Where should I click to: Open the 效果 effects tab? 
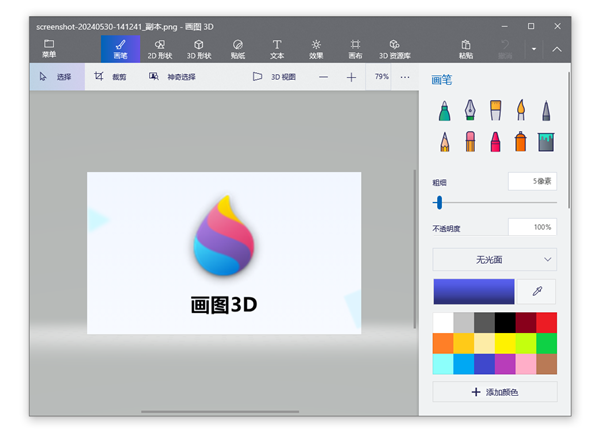(x=316, y=49)
